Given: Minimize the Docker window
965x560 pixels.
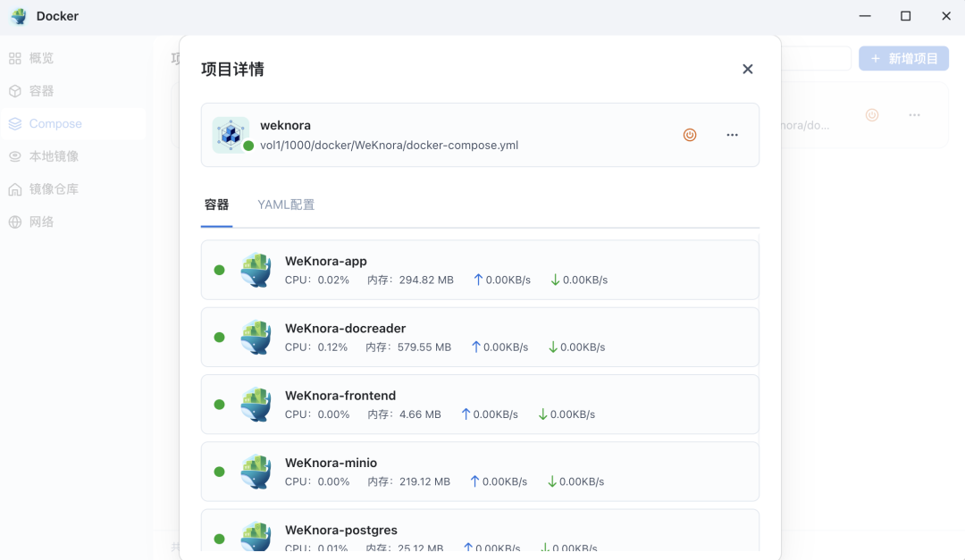Looking at the screenshot, I should pyautogui.click(x=865, y=16).
